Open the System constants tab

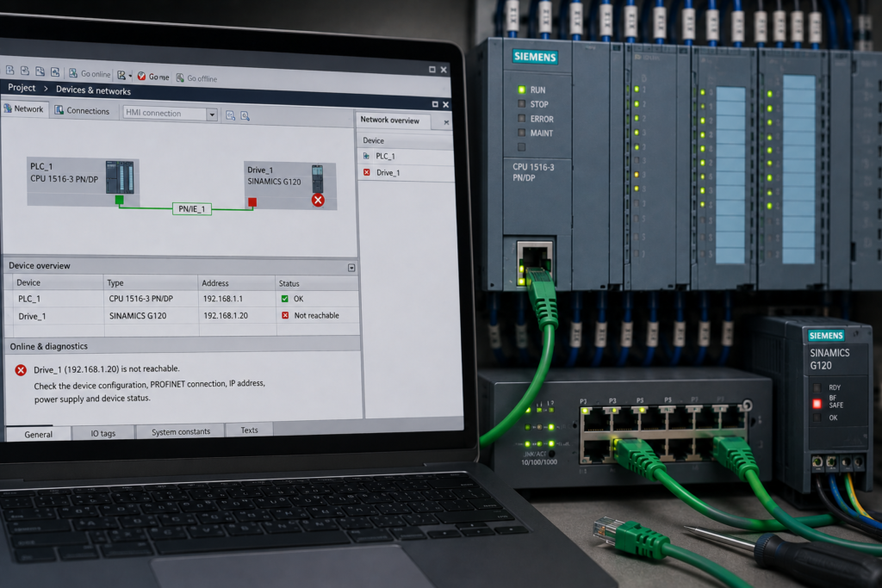click(x=181, y=431)
